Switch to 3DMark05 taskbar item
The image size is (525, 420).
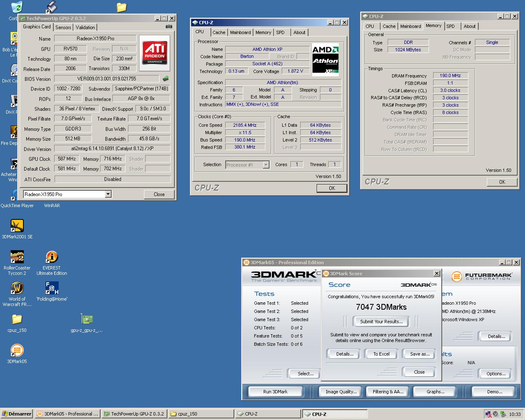[67, 414]
